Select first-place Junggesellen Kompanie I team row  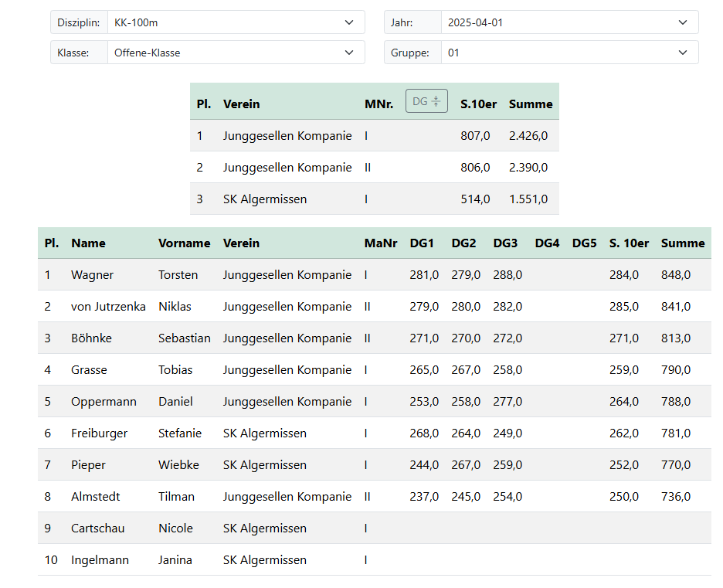point(374,136)
